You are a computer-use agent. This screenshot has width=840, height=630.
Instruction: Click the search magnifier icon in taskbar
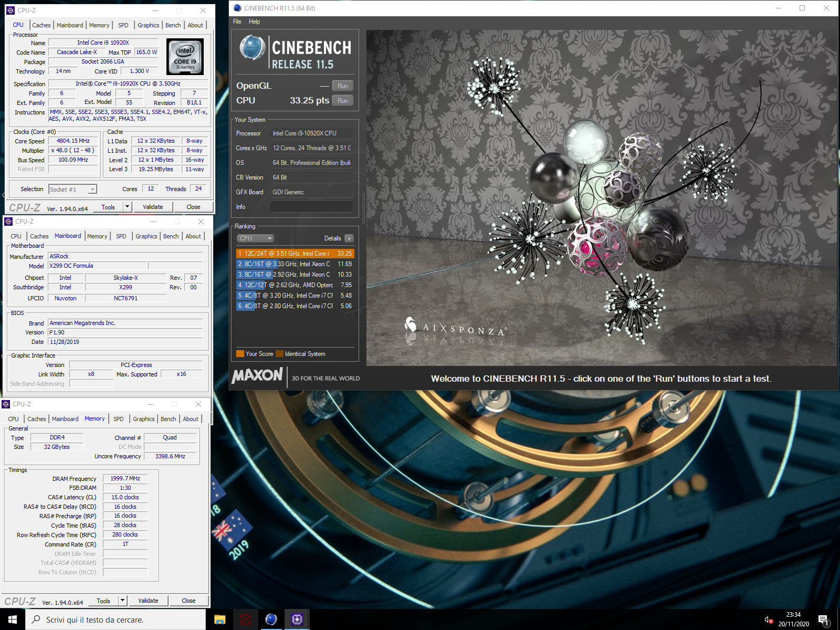tap(36, 619)
